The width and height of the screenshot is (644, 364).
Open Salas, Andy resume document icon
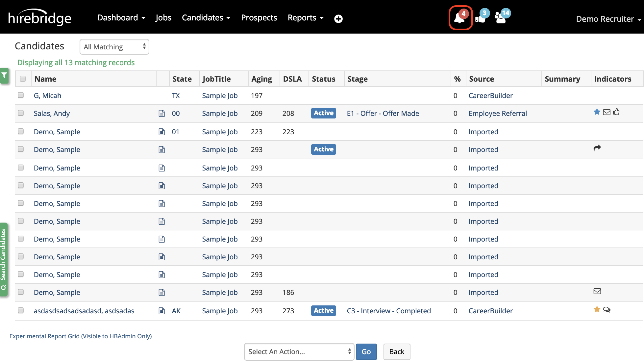(161, 114)
